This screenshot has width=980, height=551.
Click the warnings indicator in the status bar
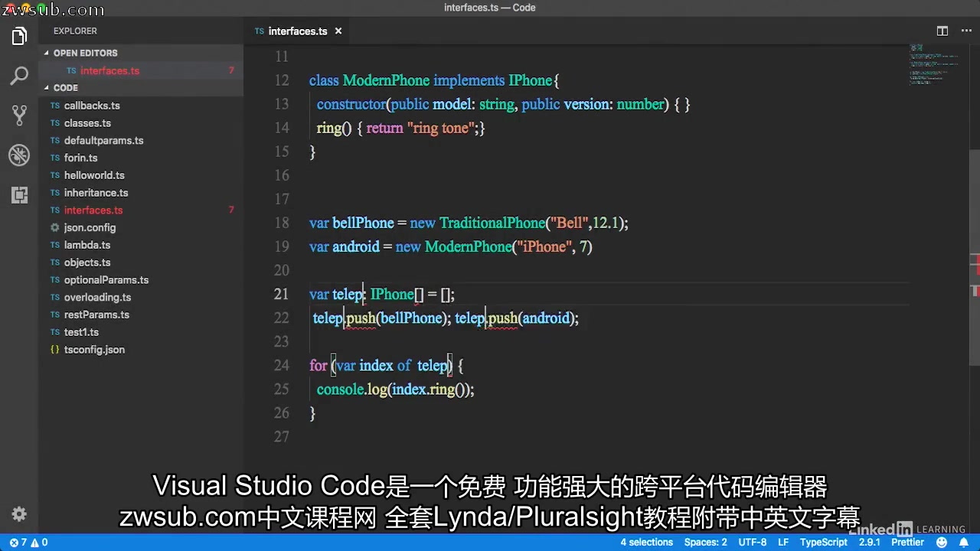[x=41, y=542]
